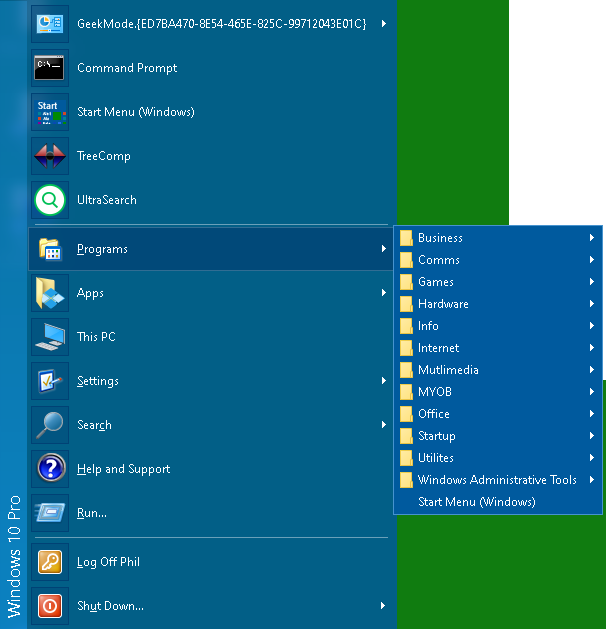Choose the Info menu entry label
The width and height of the screenshot is (606, 629).
coord(428,326)
